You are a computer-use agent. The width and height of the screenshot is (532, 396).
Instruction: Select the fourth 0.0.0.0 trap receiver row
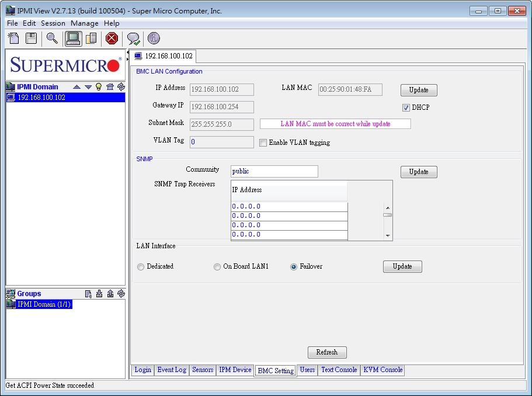[x=289, y=235]
